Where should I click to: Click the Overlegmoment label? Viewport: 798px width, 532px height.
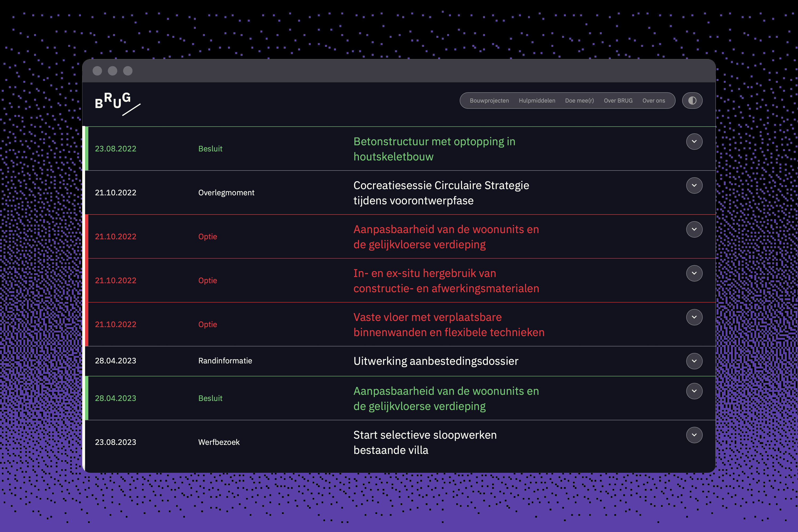coord(226,193)
